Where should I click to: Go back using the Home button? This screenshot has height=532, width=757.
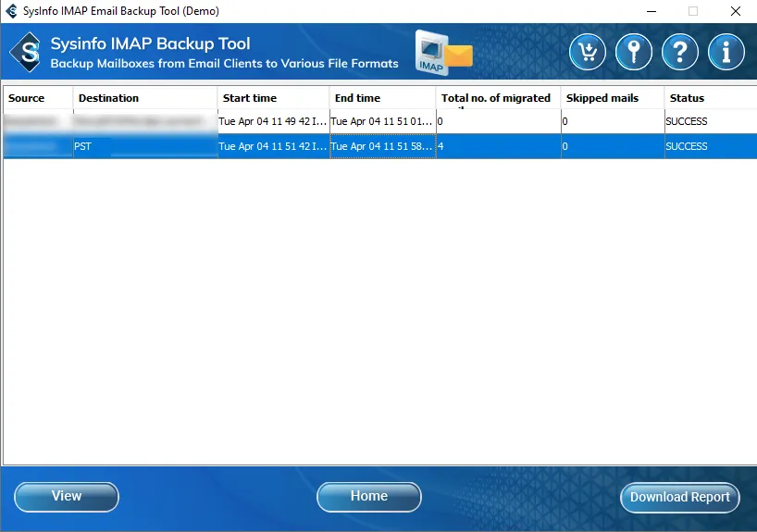[368, 497]
